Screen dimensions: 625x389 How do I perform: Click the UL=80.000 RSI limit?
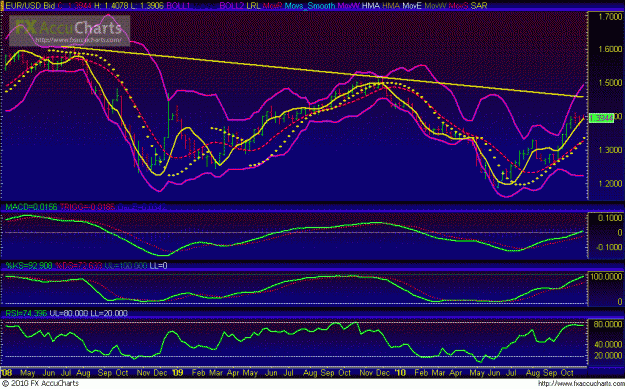pyautogui.click(x=69, y=314)
